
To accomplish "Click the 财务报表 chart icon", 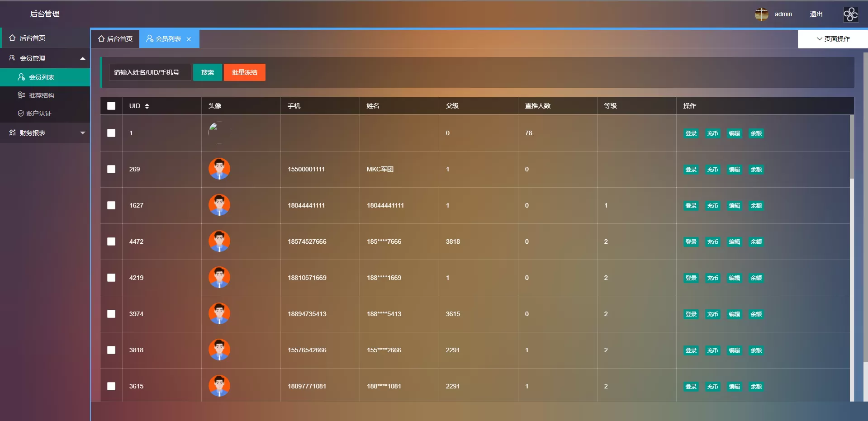I will click(12, 132).
